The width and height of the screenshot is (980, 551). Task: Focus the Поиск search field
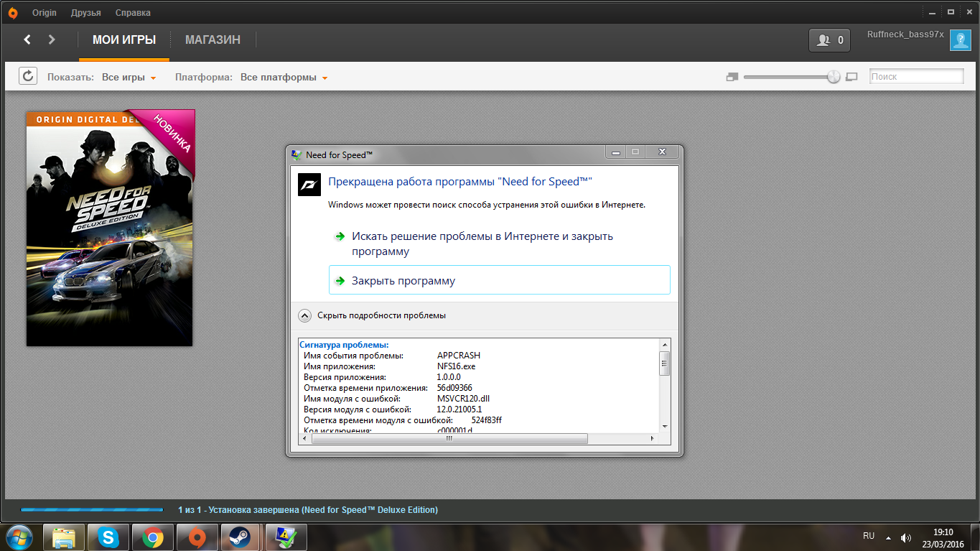(x=917, y=76)
